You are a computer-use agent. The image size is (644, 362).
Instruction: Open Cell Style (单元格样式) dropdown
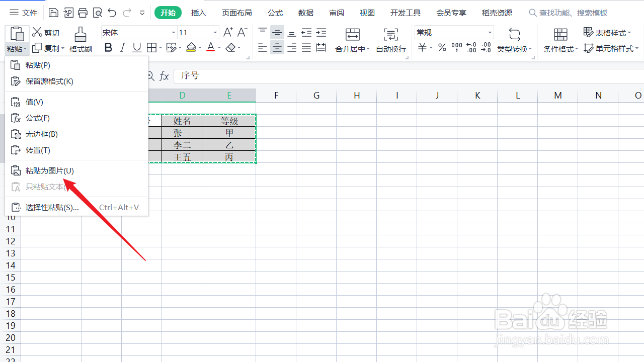611,48
